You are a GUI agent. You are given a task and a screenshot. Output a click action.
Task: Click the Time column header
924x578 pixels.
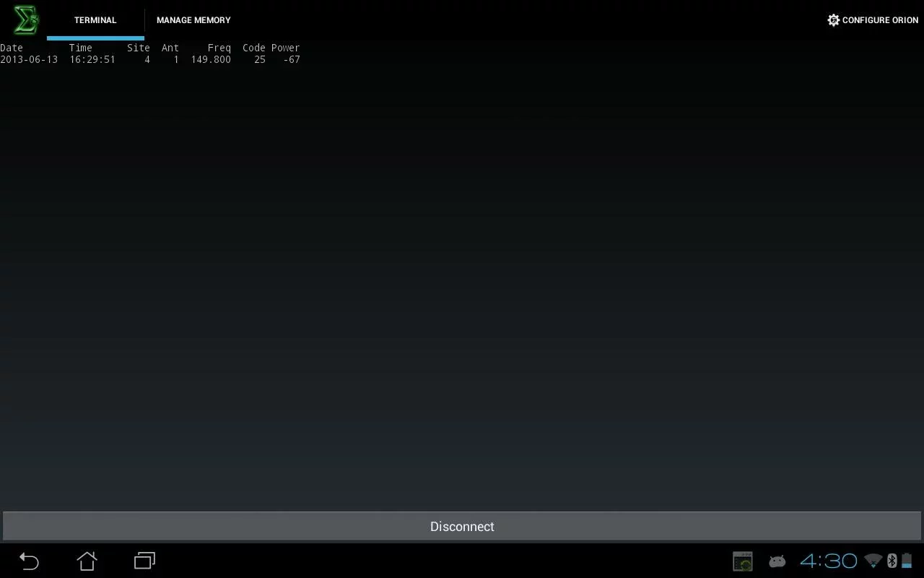[81, 48]
